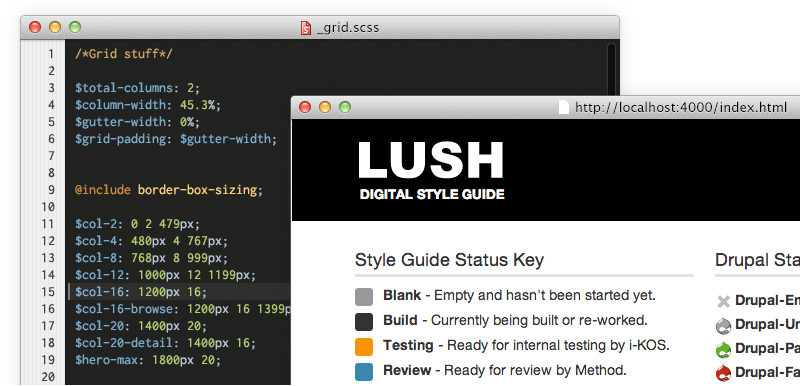
Task: Close the localhost browser window
Action: pos(305,107)
